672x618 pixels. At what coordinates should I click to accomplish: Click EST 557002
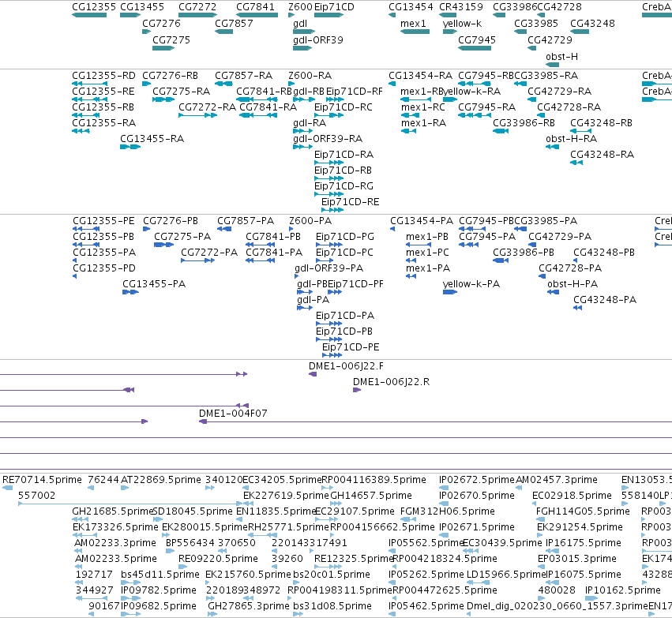131,504
